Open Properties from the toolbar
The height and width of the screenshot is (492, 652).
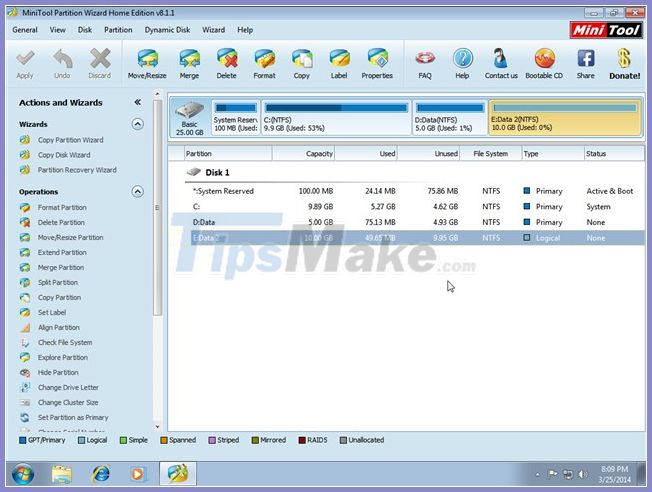point(377,64)
